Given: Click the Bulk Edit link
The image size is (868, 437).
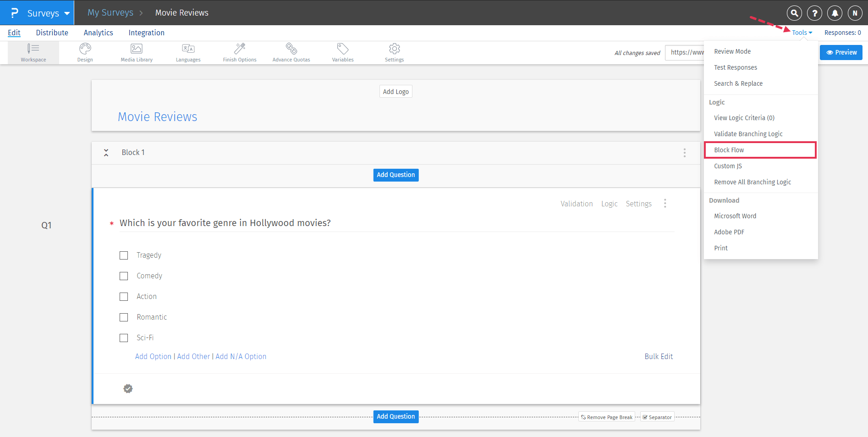Looking at the screenshot, I should (659, 356).
